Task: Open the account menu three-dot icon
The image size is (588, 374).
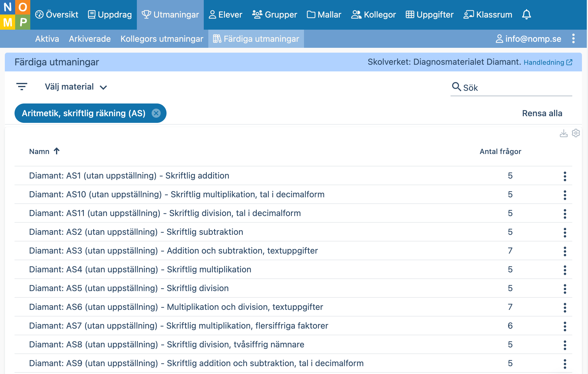Action: tap(573, 39)
